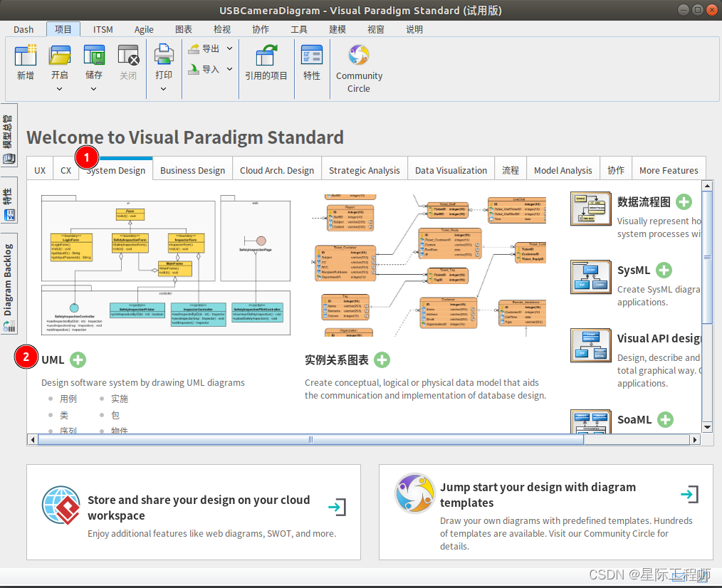Click the arrow icon on cloud workspace card
The height and width of the screenshot is (588, 722).
pyautogui.click(x=338, y=507)
